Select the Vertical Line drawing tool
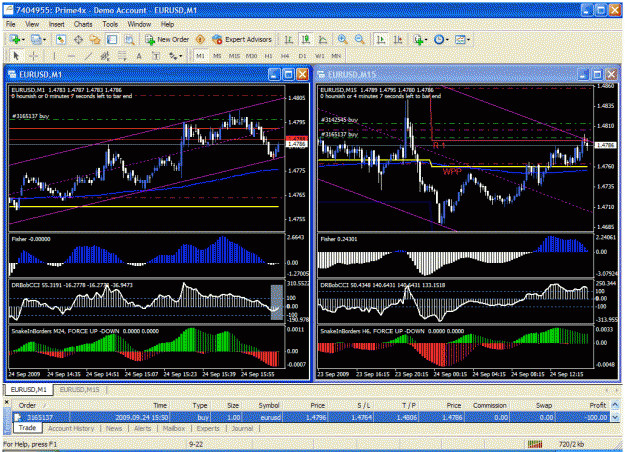Viewport: 625px width, 452px height. coord(54,56)
